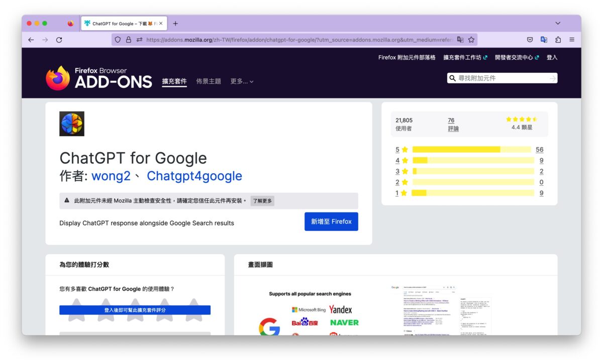Open the Google results screenshot thumbnail
This screenshot has width=603, height=364.
pos(442,310)
